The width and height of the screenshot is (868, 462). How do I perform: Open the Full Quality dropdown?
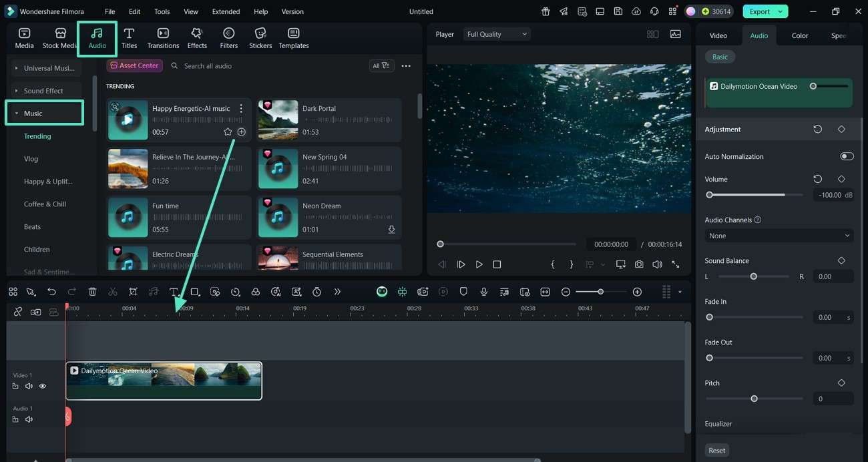point(497,34)
